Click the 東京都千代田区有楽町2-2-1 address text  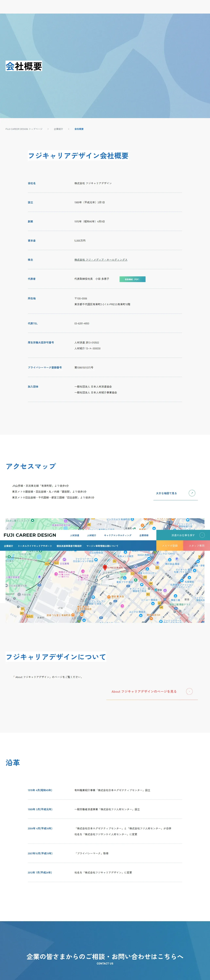click(x=102, y=304)
